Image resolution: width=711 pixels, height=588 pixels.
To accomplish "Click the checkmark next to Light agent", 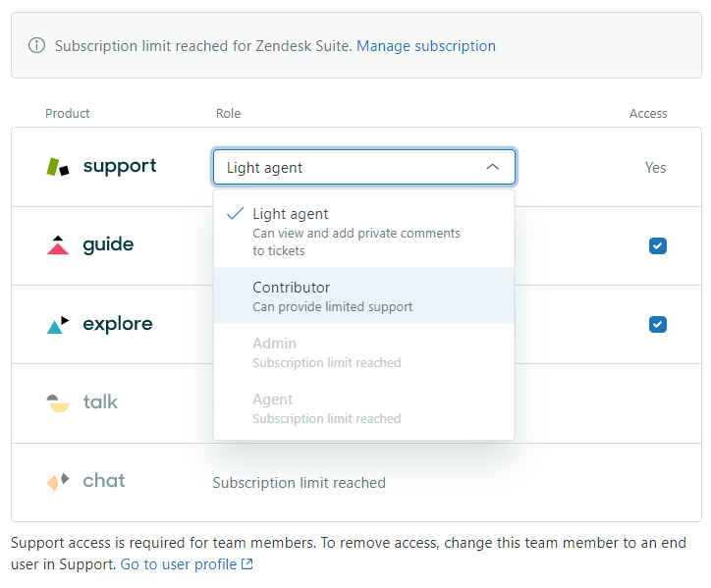I will (235, 214).
